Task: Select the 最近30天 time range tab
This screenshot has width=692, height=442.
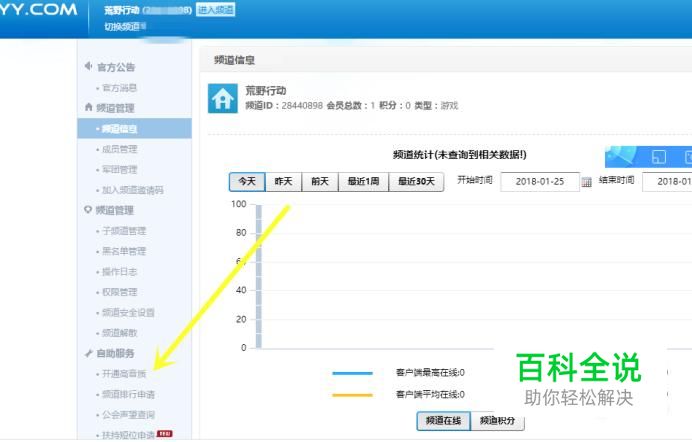Action: click(416, 182)
